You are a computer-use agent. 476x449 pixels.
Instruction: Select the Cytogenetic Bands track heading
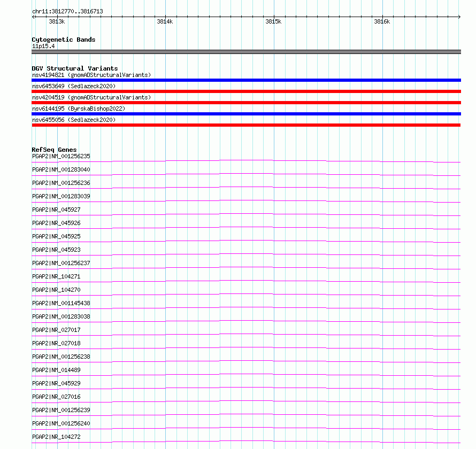[x=64, y=40]
